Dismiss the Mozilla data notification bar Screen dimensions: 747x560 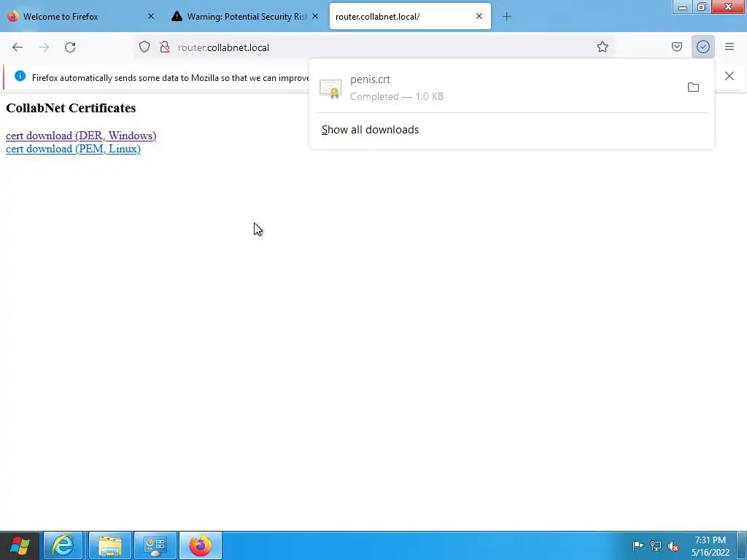click(x=729, y=76)
